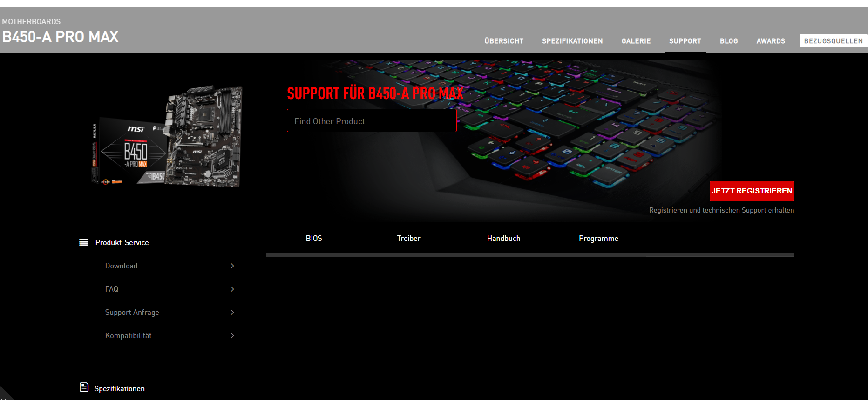868x400 pixels.
Task: Switch to the BIOS tab
Action: click(x=314, y=238)
